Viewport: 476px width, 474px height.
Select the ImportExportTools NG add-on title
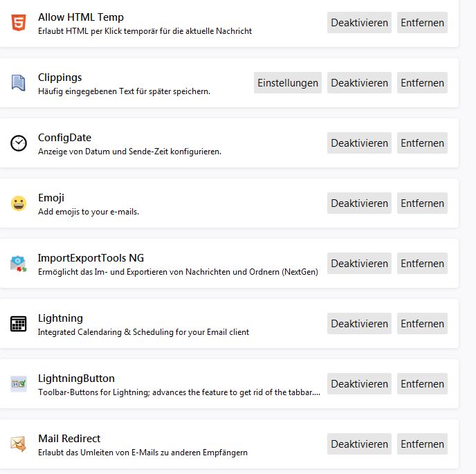(91, 258)
